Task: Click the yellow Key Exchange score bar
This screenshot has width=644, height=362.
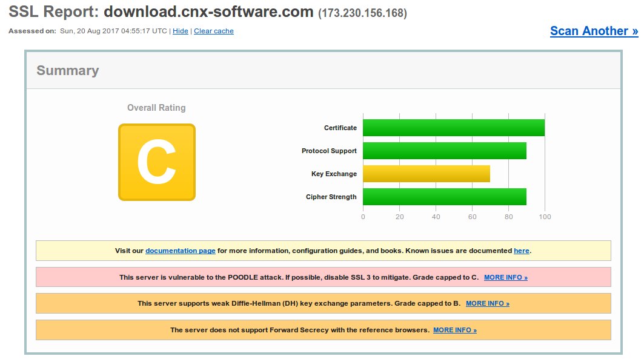Action: [427, 174]
